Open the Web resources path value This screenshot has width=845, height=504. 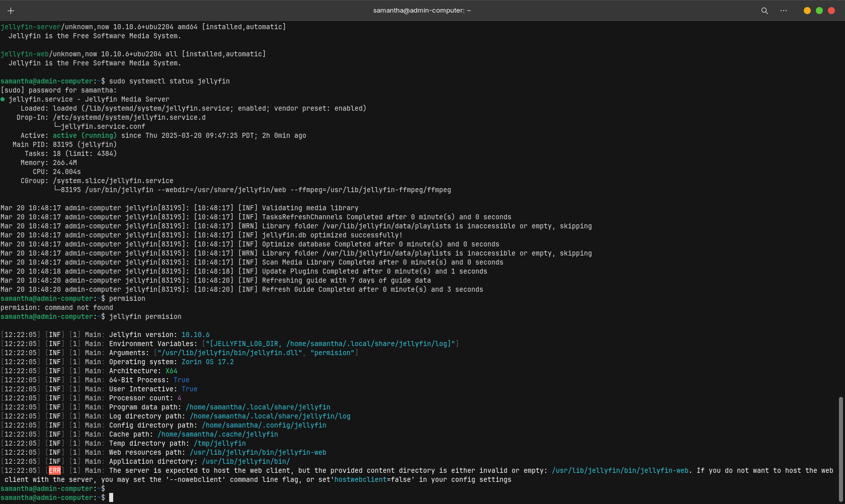[258, 453]
